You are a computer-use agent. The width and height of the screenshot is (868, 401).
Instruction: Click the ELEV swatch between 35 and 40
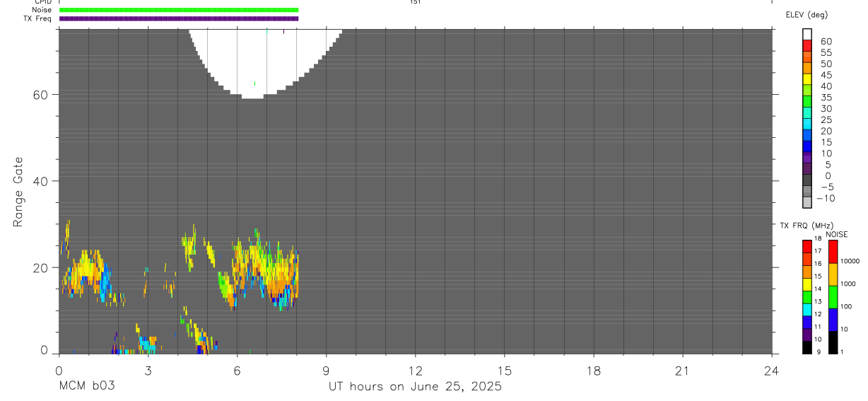pos(807,91)
